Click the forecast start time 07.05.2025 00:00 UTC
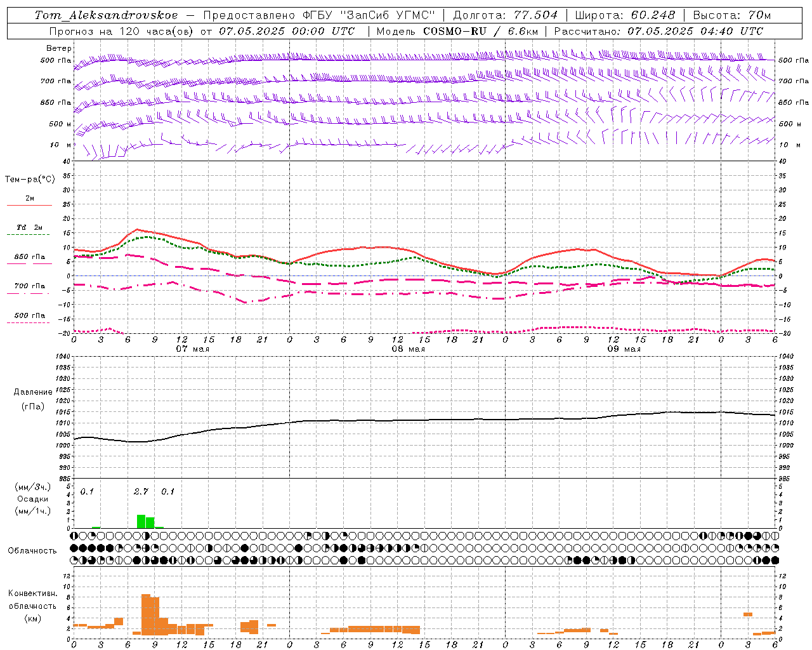The height and width of the screenshot is (650, 812). pos(287,31)
